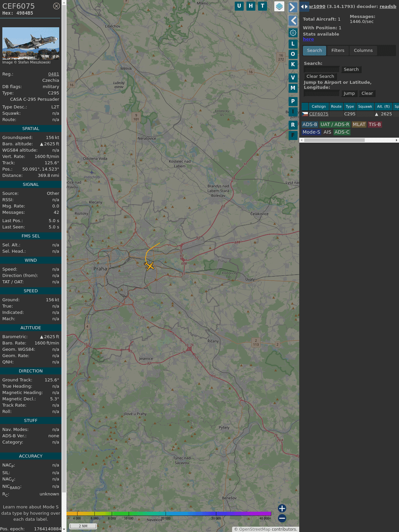This screenshot has height=532, width=399.
Task: Toggle the U map button
Action: click(239, 6)
